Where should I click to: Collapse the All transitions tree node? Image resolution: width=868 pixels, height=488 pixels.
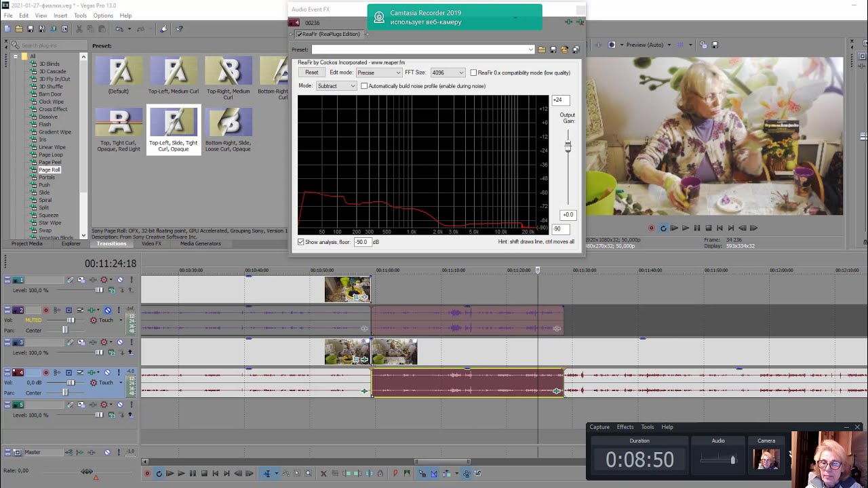pyautogui.click(x=16, y=56)
